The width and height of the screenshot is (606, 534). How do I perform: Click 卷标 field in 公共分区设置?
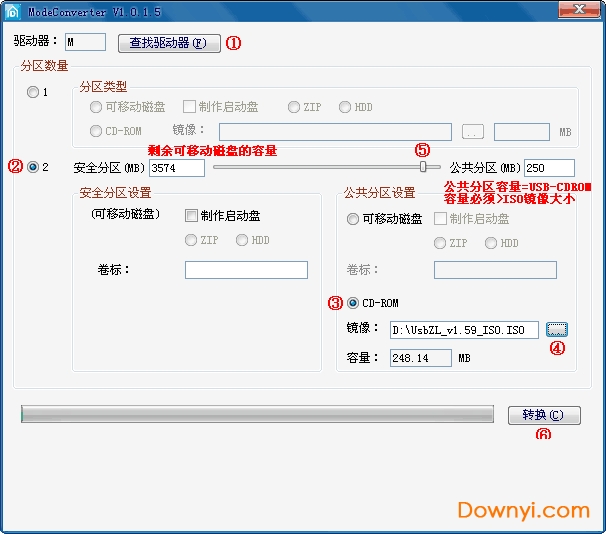tap(495, 270)
